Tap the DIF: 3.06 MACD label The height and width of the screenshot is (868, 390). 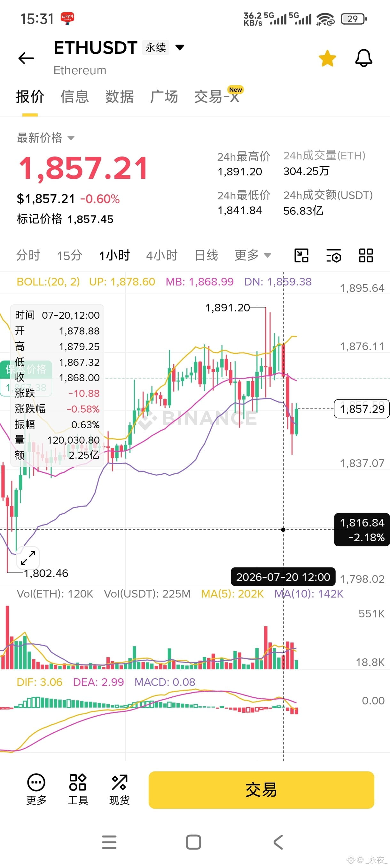tap(39, 682)
